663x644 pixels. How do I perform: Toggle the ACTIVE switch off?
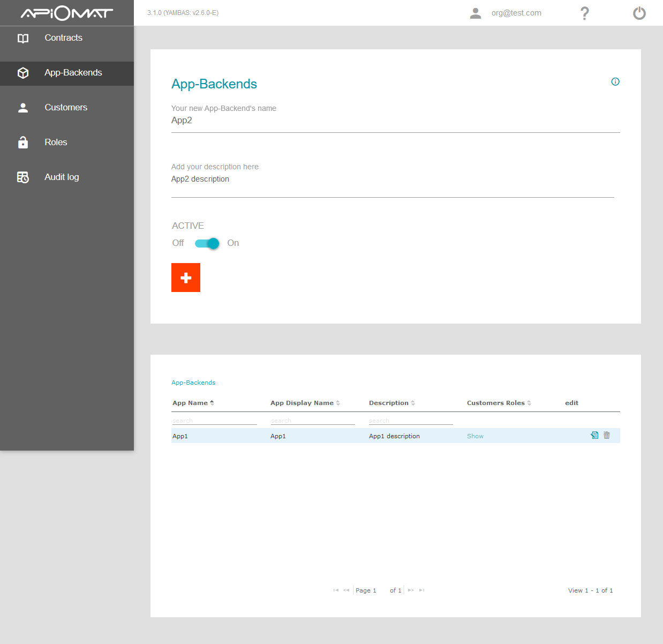point(207,244)
